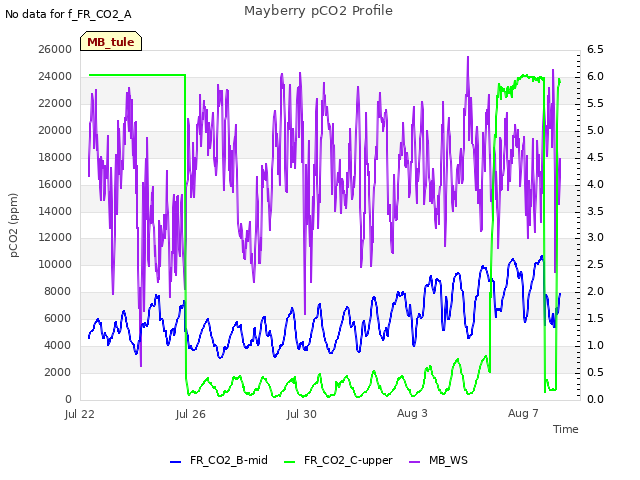Click the 12000 left axis label
This screenshot has height=480, width=640.
pyautogui.click(x=55, y=237)
